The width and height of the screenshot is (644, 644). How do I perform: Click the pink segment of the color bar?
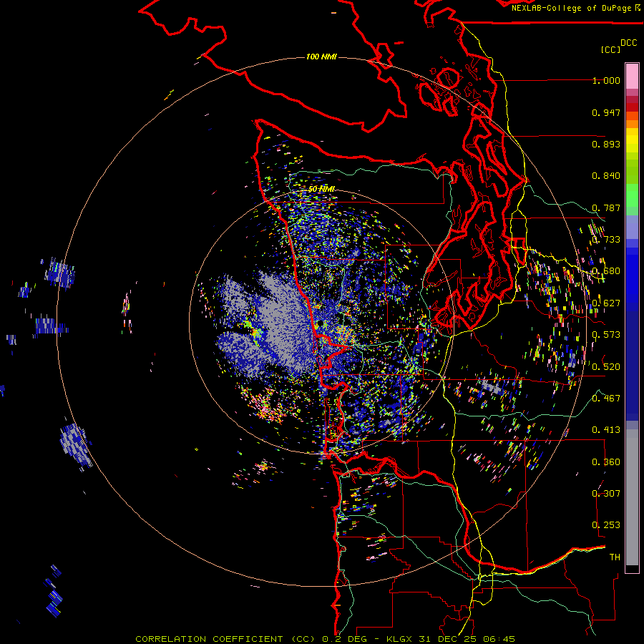[x=632, y=77]
